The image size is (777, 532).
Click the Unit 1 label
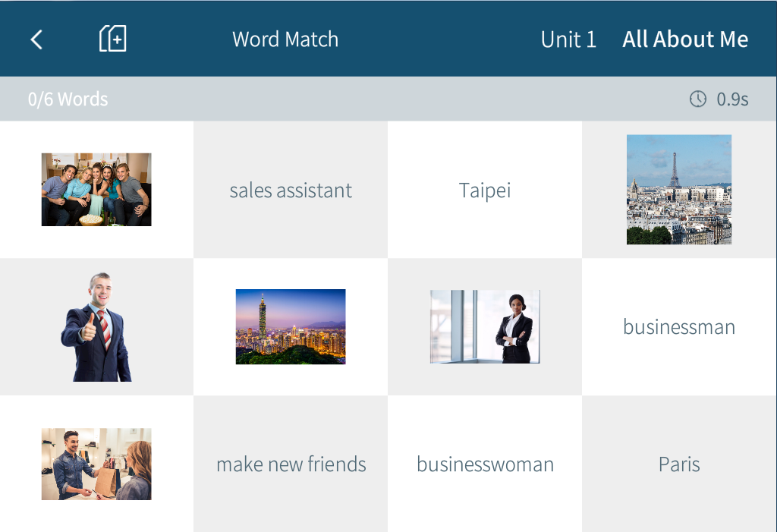(568, 39)
